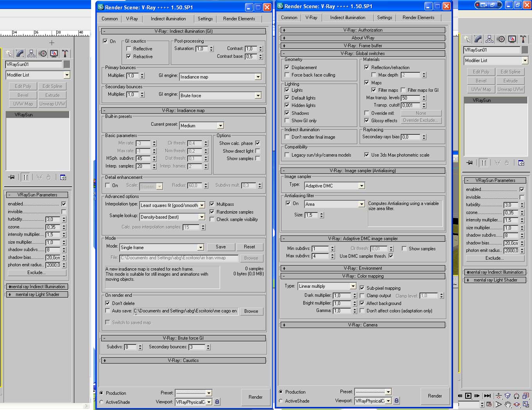532x410 pixels.
Task: Open the Display tab in the left command panel
Action: pyautogui.click(x=54, y=53)
